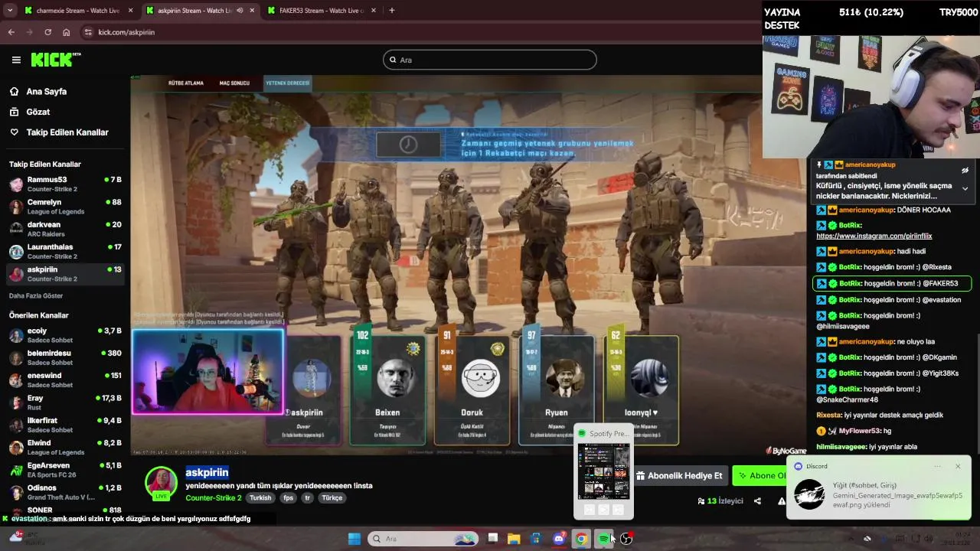The width and height of the screenshot is (980, 551).
Task: Open Spotify from taskbar
Action: tap(604, 539)
